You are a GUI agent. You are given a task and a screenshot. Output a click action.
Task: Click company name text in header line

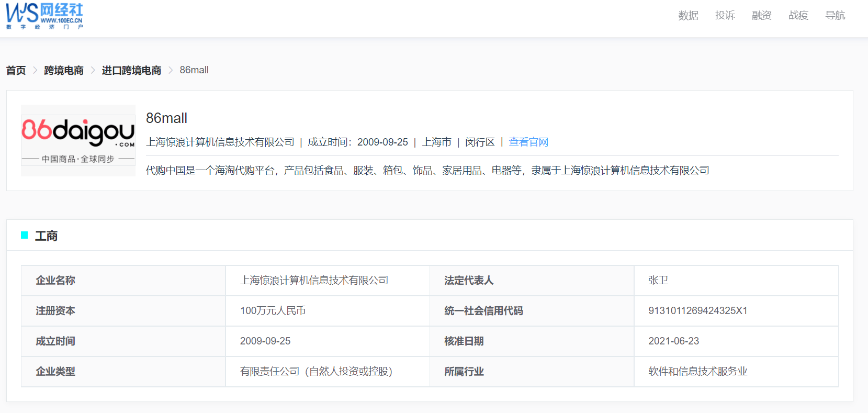coord(220,142)
